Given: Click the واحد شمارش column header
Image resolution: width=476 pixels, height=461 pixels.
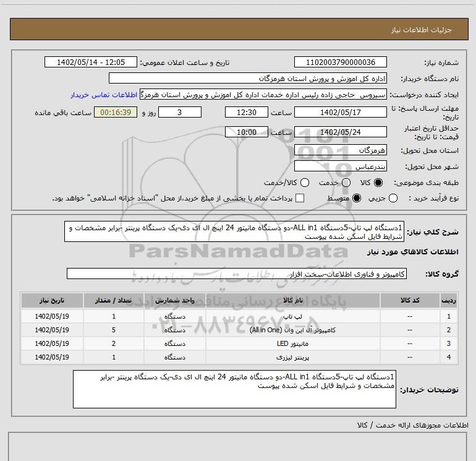Looking at the screenshot, I should pos(175,300).
